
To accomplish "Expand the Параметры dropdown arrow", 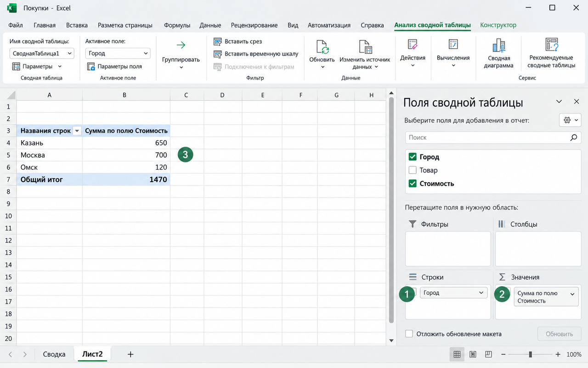I will [60, 66].
